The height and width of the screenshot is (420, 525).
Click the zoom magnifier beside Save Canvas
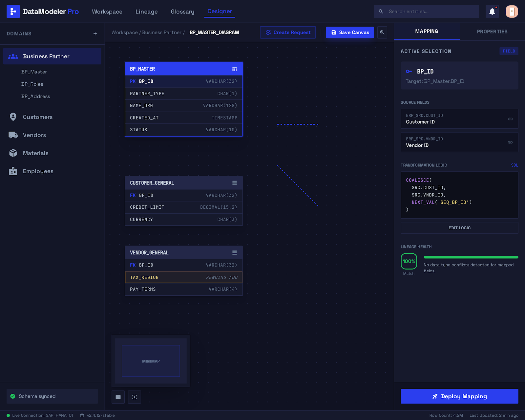click(382, 32)
